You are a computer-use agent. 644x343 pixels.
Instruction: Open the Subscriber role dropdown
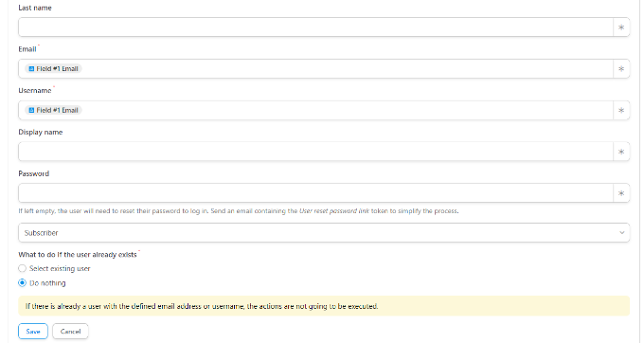click(x=324, y=233)
